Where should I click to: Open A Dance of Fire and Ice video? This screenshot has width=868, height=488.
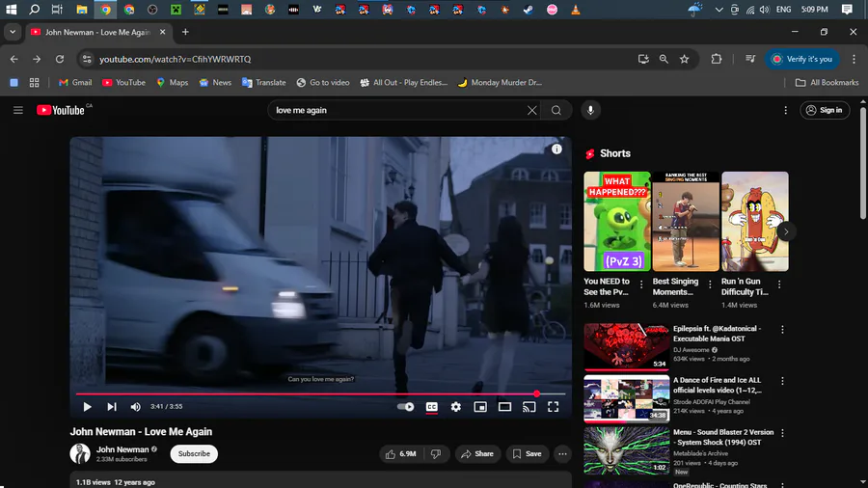click(627, 398)
